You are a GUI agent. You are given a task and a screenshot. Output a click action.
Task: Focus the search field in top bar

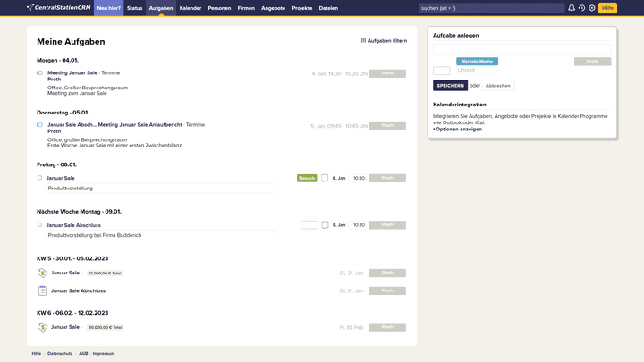tap(490, 8)
